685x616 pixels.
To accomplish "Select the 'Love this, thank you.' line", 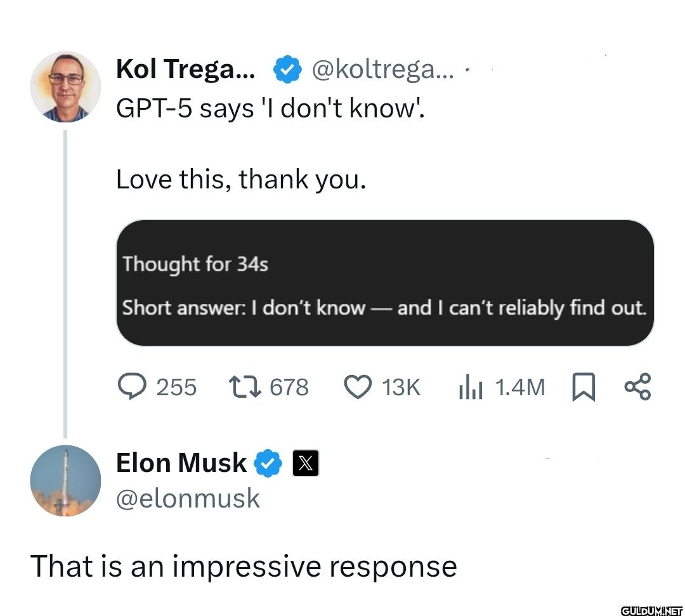I will pyautogui.click(x=241, y=180).
